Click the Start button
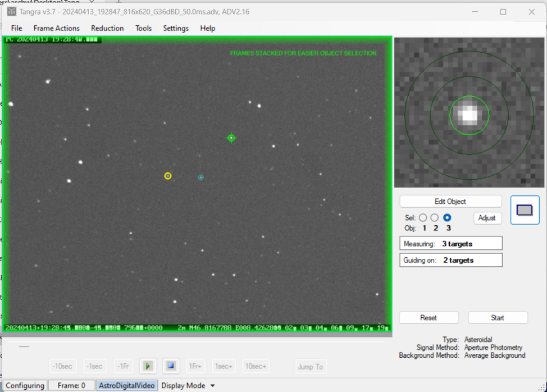The width and height of the screenshot is (547, 392). point(498,318)
